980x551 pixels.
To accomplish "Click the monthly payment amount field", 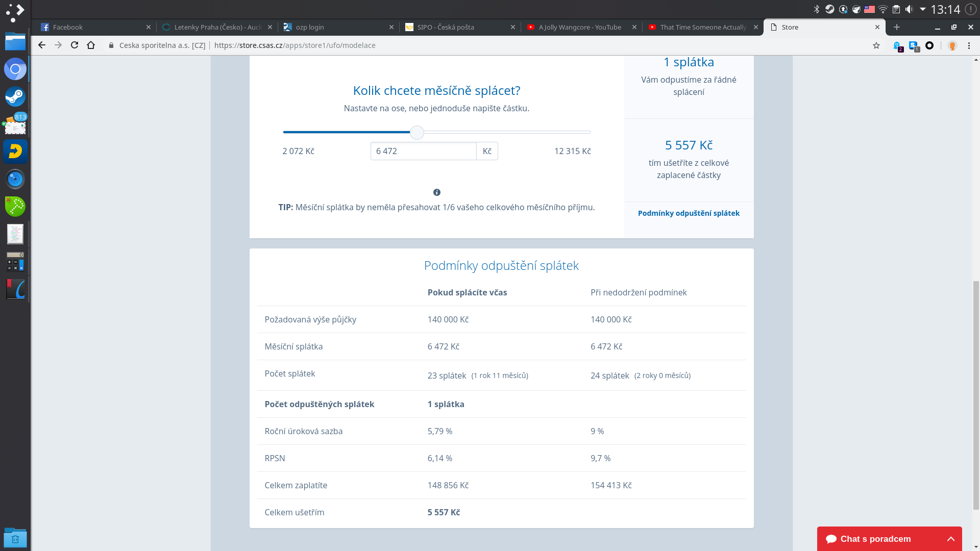I will coord(424,151).
